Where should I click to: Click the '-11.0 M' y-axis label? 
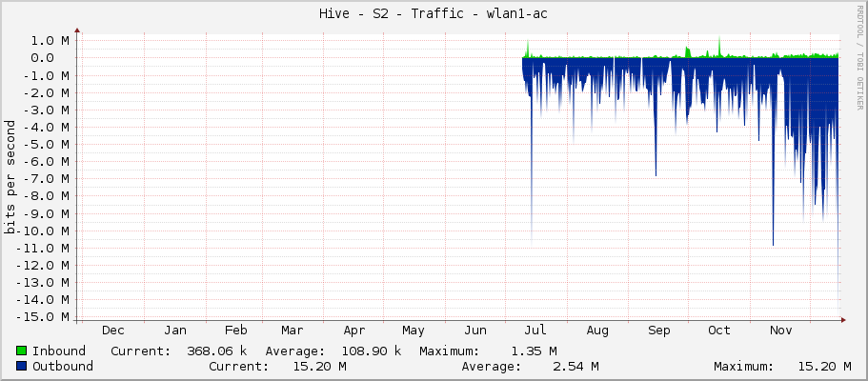(x=43, y=248)
